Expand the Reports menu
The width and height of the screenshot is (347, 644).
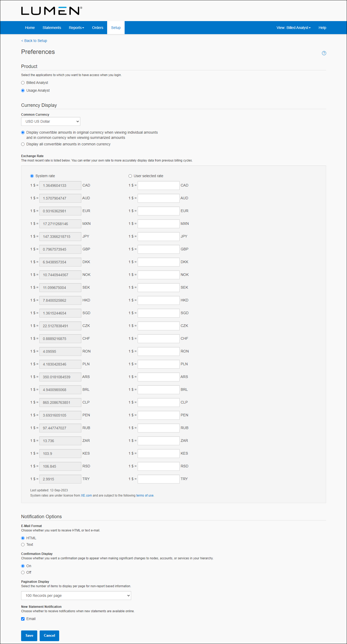76,28
